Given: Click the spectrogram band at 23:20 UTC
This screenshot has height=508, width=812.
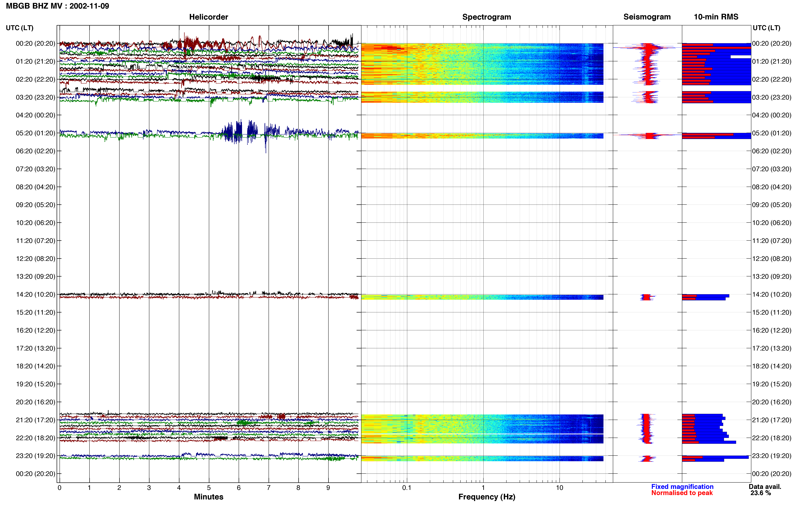Looking at the screenshot, I should click(482, 459).
